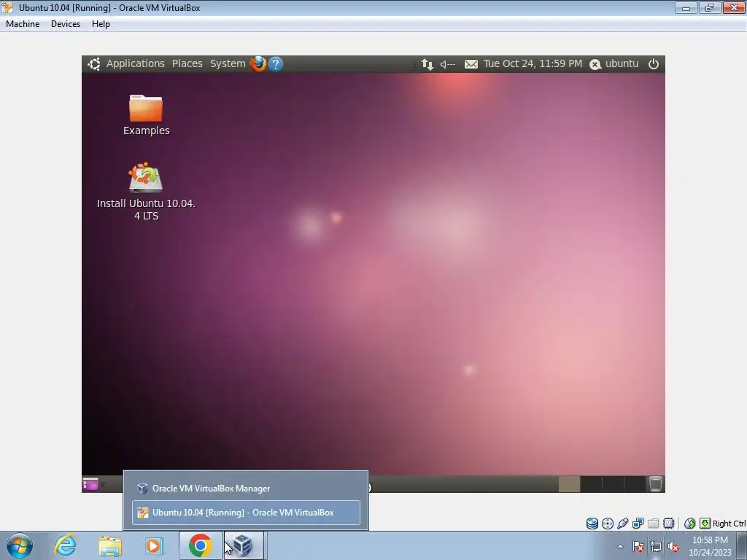Image resolution: width=747 pixels, height=560 pixels.
Task: Launch Firefox from the Ubuntu panel
Action: (x=258, y=64)
